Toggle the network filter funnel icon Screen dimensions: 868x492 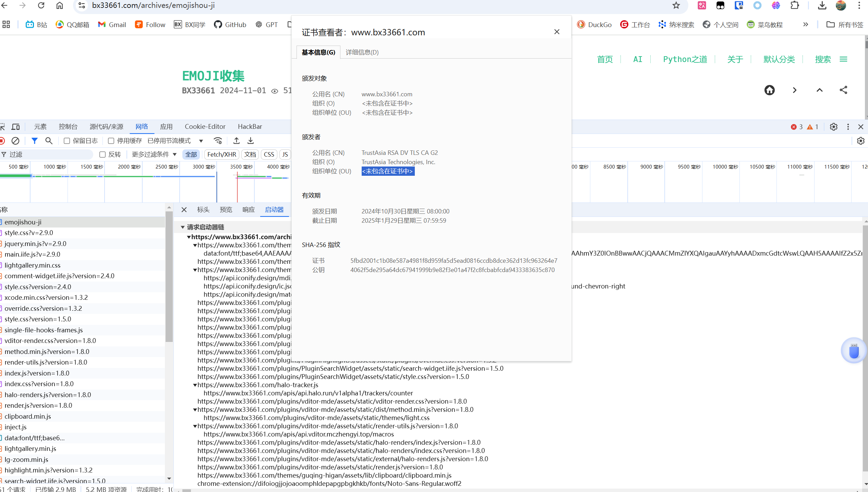pyautogui.click(x=35, y=141)
